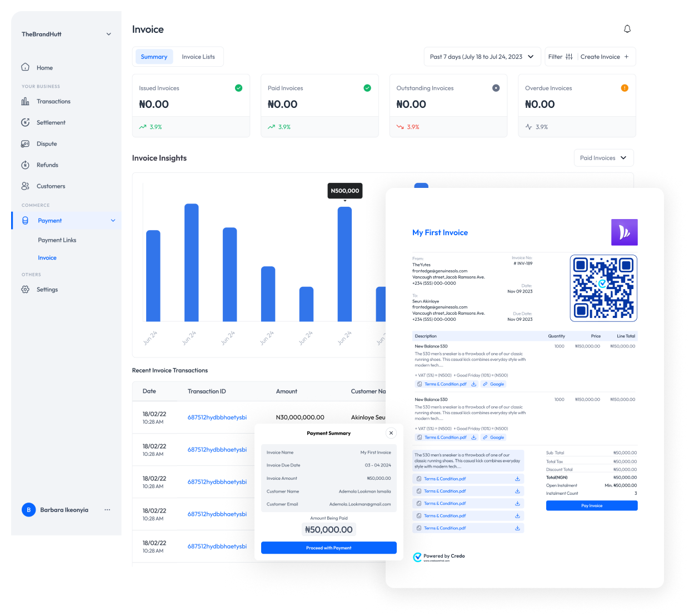The height and width of the screenshot is (616, 689).
Task: Click the '# INV-189' invoice number
Action: click(523, 264)
